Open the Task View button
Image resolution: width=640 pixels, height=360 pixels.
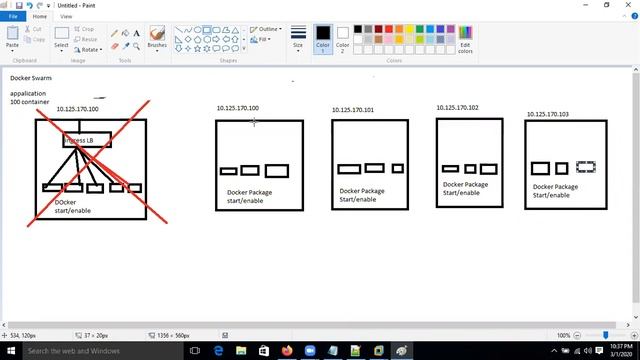point(195,351)
